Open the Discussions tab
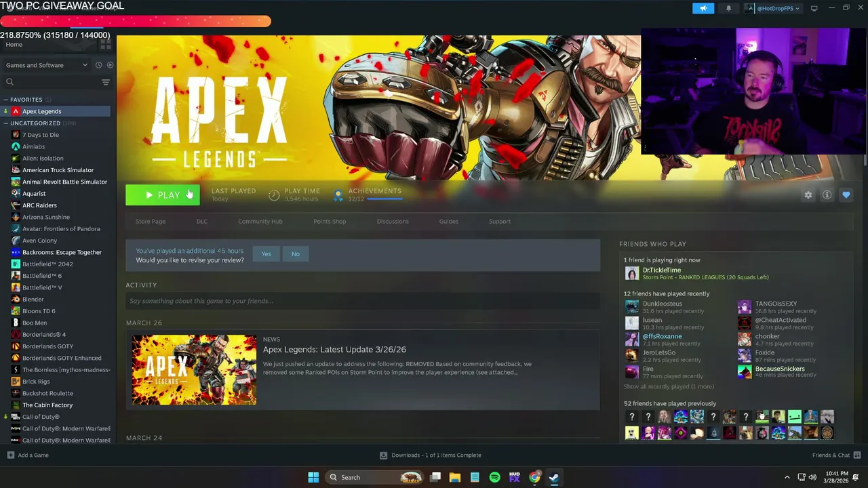The height and width of the screenshot is (488, 868). pos(393,222)
